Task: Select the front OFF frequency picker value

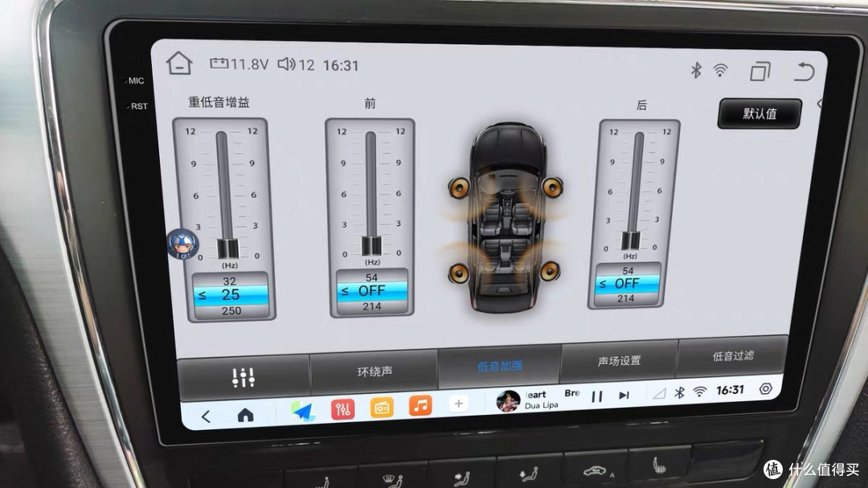Action: (x=371, y=291)
